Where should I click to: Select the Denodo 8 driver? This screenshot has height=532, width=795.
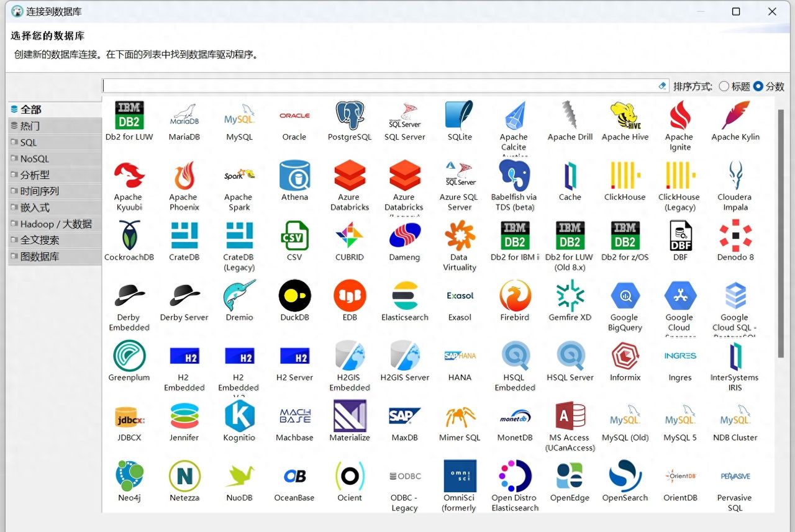pos(735,236)
